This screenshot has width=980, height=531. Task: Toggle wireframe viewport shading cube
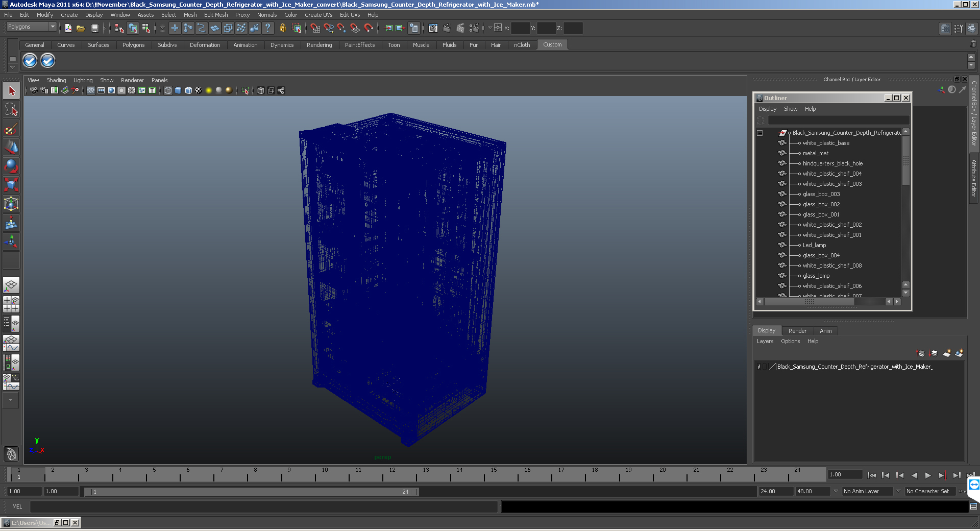point(168,90)
